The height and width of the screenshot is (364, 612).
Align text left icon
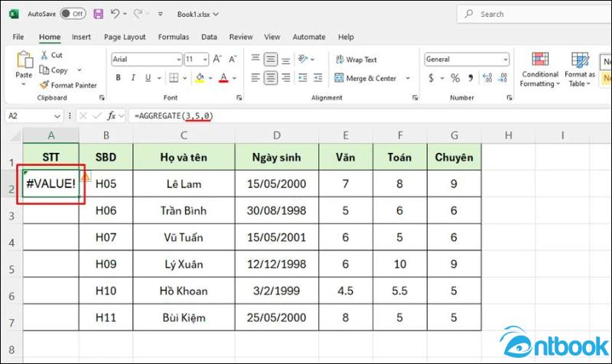click(256, 78)
